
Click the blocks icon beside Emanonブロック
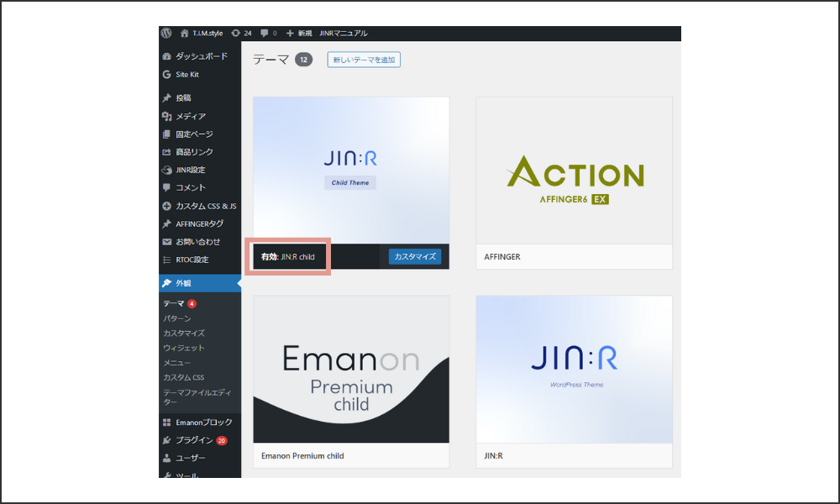click(x=166, y=422)
